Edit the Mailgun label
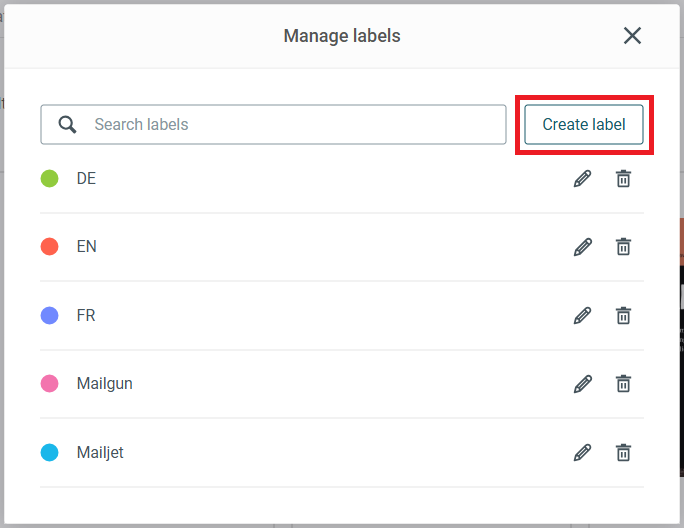The image size is (684, 528). 582,384
